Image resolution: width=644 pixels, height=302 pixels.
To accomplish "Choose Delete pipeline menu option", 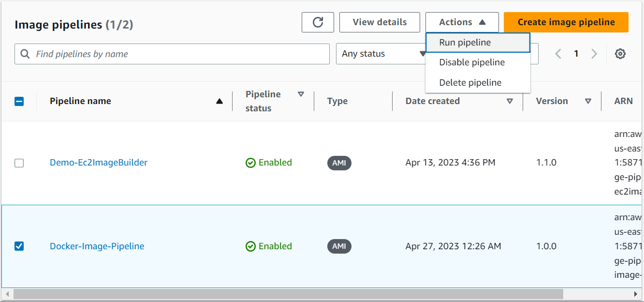I will [x=470, y=83].
